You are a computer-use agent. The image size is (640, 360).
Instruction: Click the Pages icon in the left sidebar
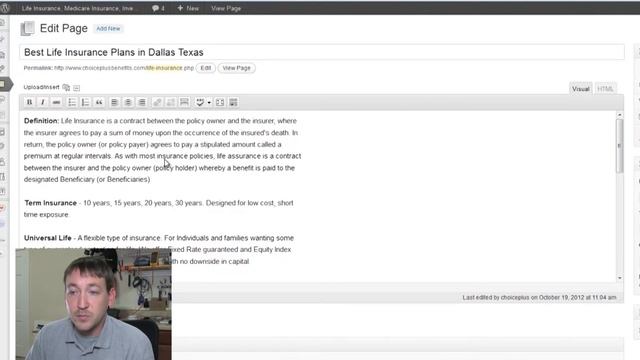[3, 84]
